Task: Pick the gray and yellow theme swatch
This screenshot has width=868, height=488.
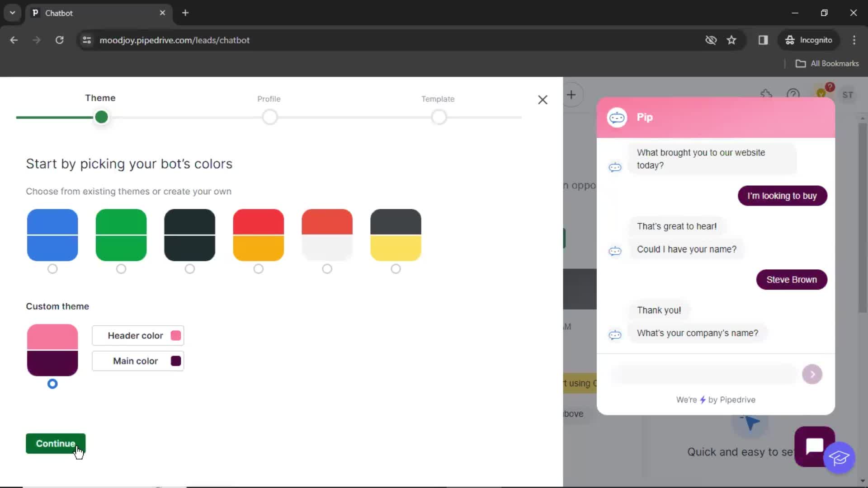Action: pyautogui.click(x=396, y=235)
